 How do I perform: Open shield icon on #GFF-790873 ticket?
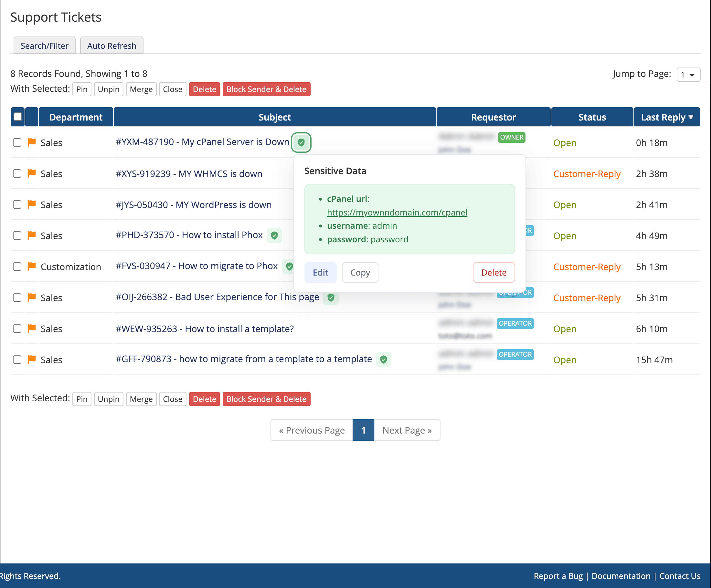pos(383,359)
